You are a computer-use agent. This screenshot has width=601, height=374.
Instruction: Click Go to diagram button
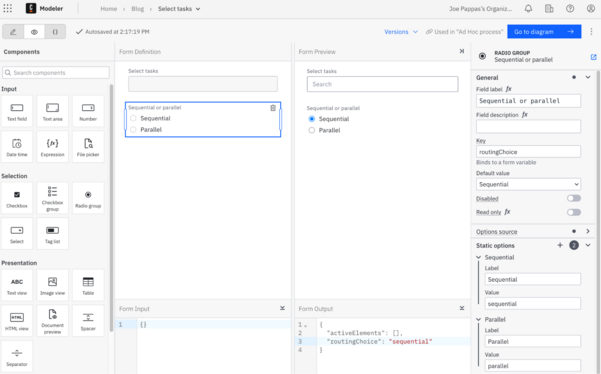pos(544,31)
